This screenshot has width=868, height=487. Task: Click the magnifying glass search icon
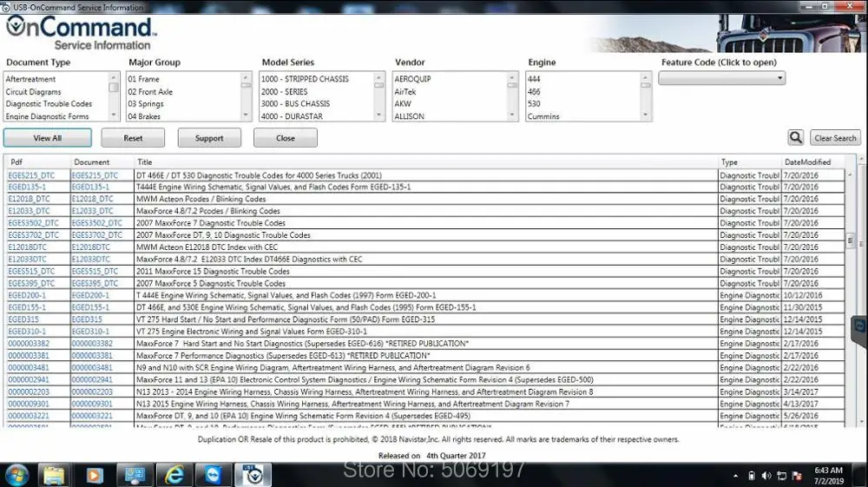[x=795, y=138]
